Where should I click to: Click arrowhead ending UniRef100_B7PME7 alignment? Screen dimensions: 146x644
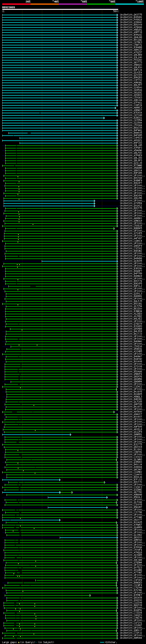click(90, 595)
